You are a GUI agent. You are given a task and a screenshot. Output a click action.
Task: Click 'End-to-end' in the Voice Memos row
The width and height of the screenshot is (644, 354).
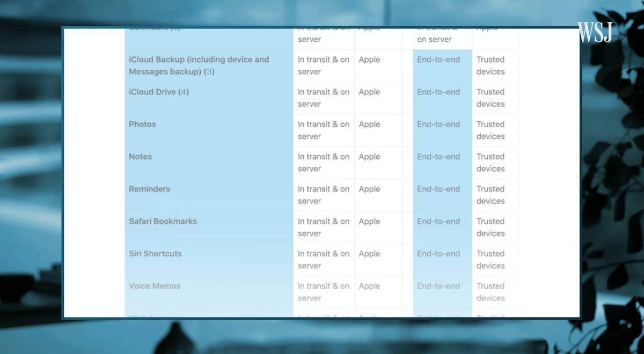[x=438, y=286]
